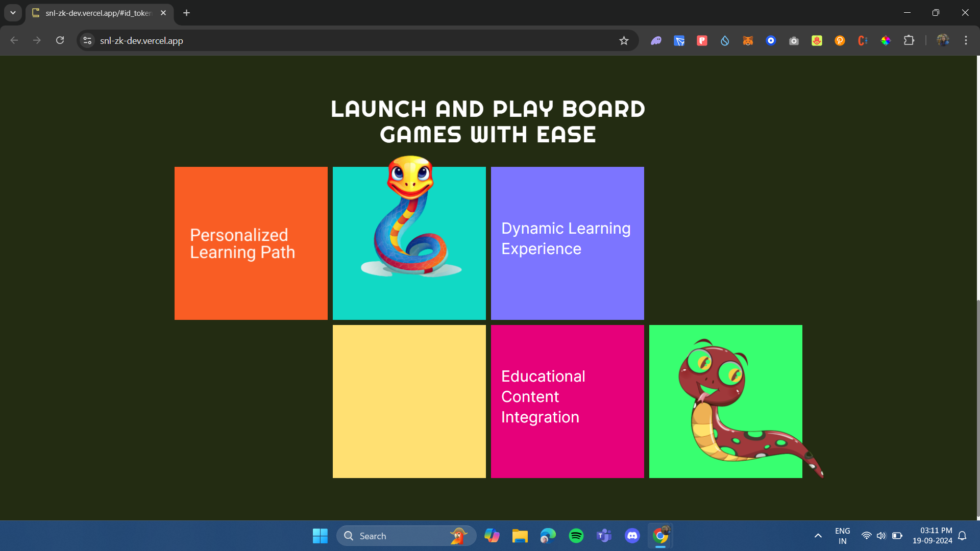
Task: Click the Educational Content Integration tile
Action: [567, 402]
